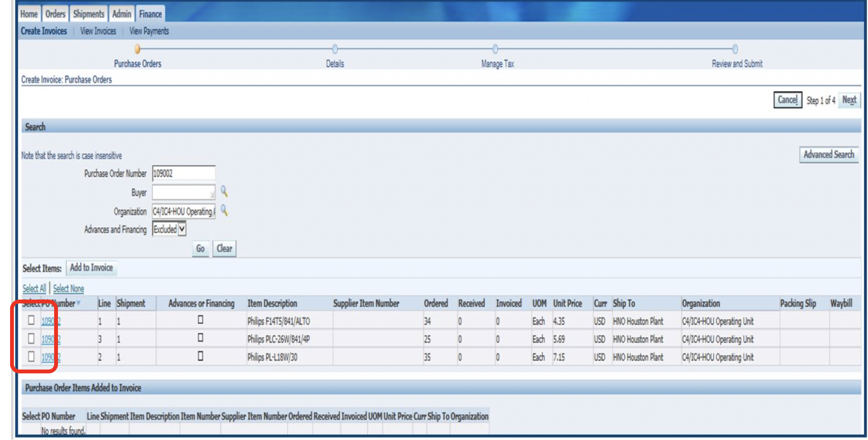The height and width of the screenshot is (440, 868).
Task: Click the Details train step marker
Action: coord(335,49)
